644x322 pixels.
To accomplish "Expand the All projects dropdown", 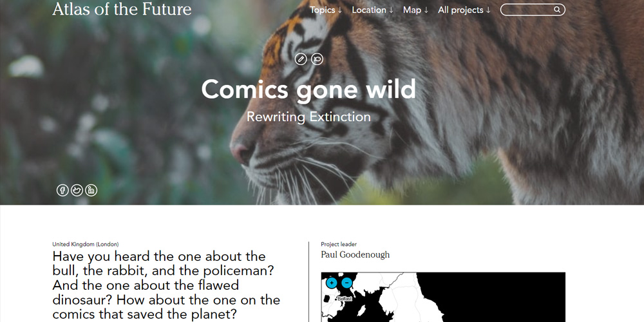I will 464,10.
